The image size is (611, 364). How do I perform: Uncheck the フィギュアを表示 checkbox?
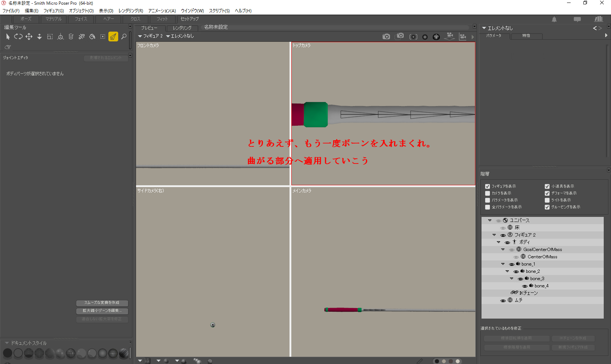click(487, 186)
